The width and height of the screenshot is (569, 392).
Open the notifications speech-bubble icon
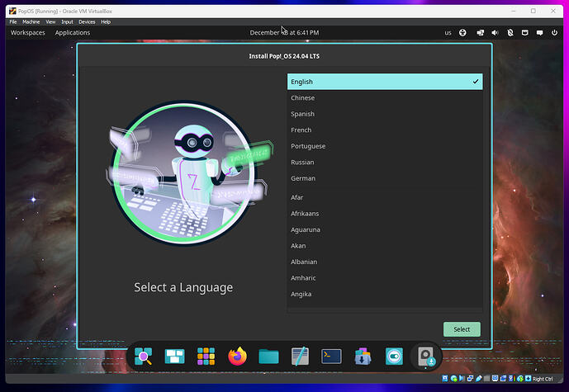click(539, 33)
